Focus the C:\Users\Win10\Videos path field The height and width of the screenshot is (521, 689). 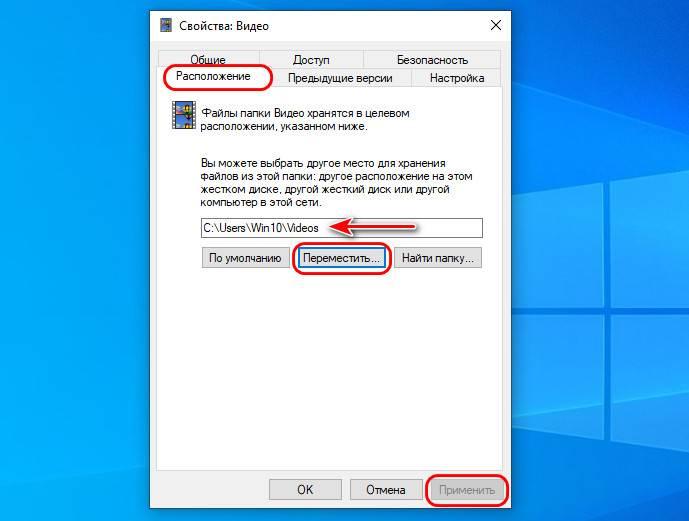click(342, 228)
